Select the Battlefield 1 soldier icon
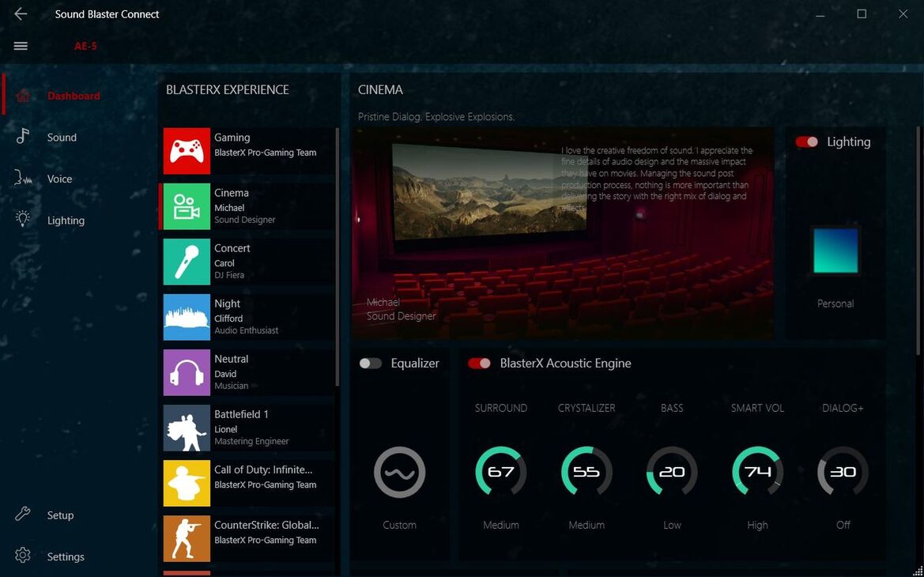The image size is (924, 577). click(x=187, y=428)
